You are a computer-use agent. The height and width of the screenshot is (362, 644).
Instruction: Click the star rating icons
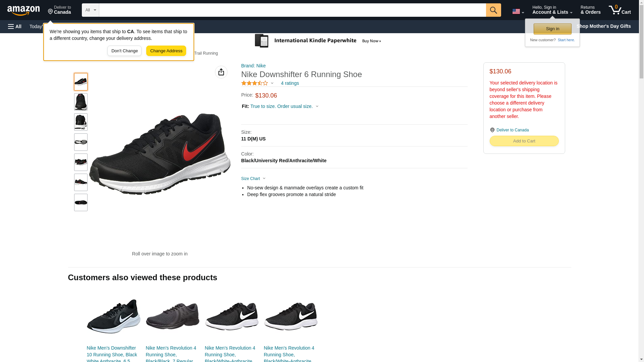(x=255, y=83)
